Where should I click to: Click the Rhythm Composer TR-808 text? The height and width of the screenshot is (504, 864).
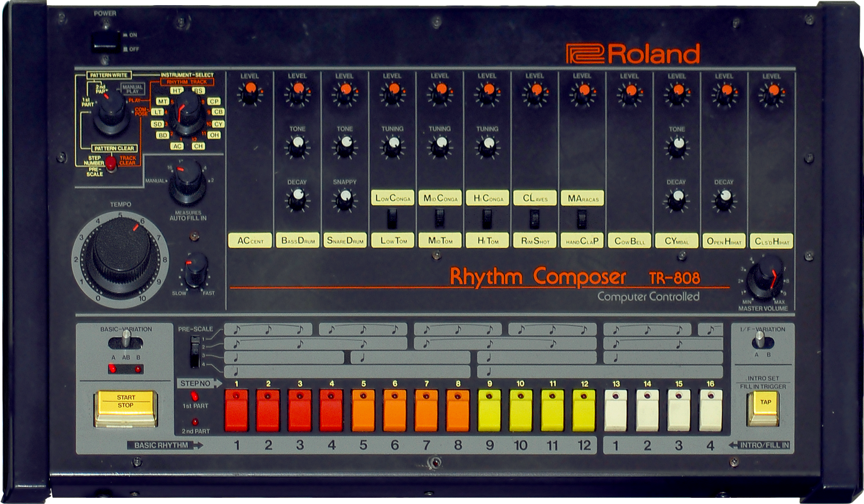point(575,277)
